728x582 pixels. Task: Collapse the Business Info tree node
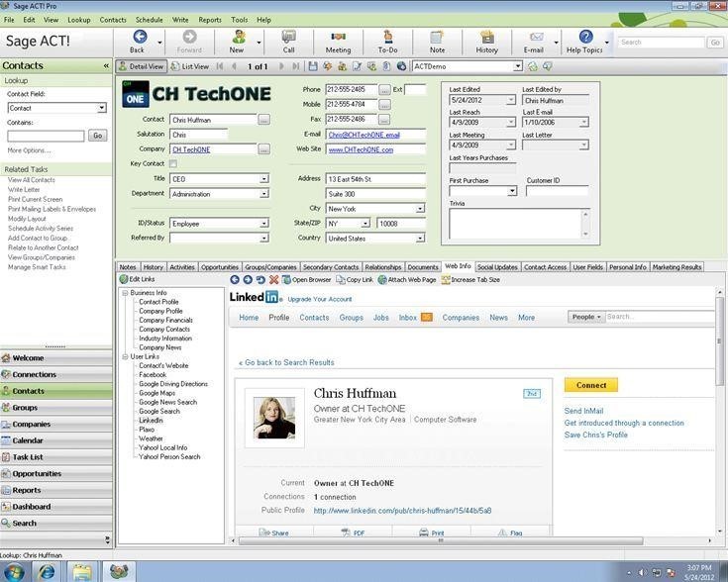[x=125, y=293]
